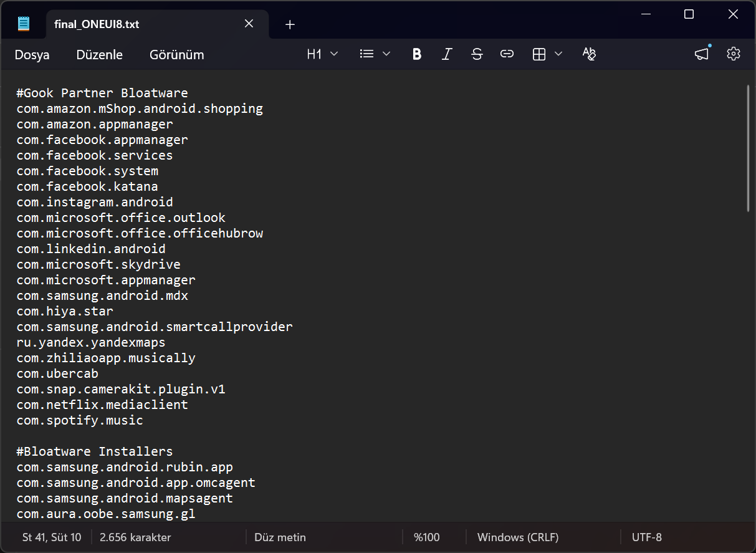Screen dimensions: 756x553
Task: Click the com.microsoft.skydrive line
Action: 98,264
